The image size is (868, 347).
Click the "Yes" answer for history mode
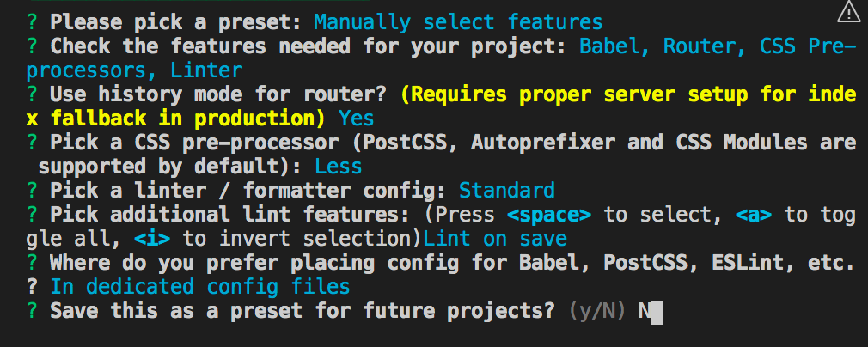tap(356, 118)
